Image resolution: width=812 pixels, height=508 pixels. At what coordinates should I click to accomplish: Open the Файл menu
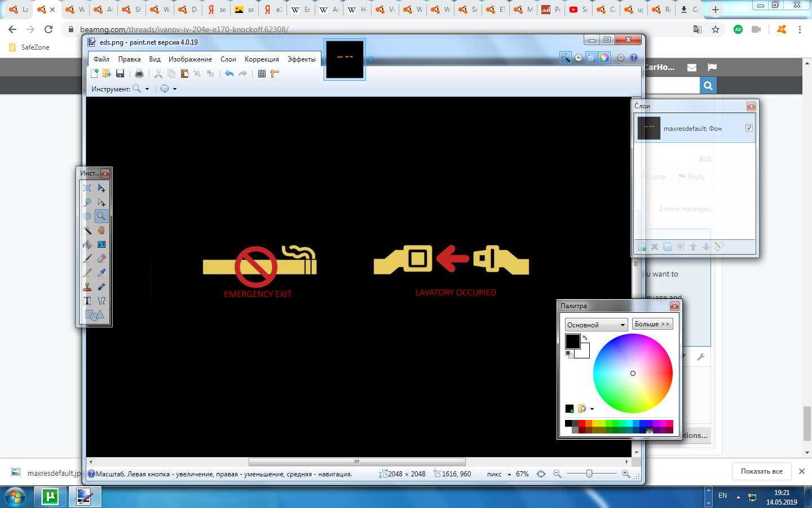coord(101,59)
